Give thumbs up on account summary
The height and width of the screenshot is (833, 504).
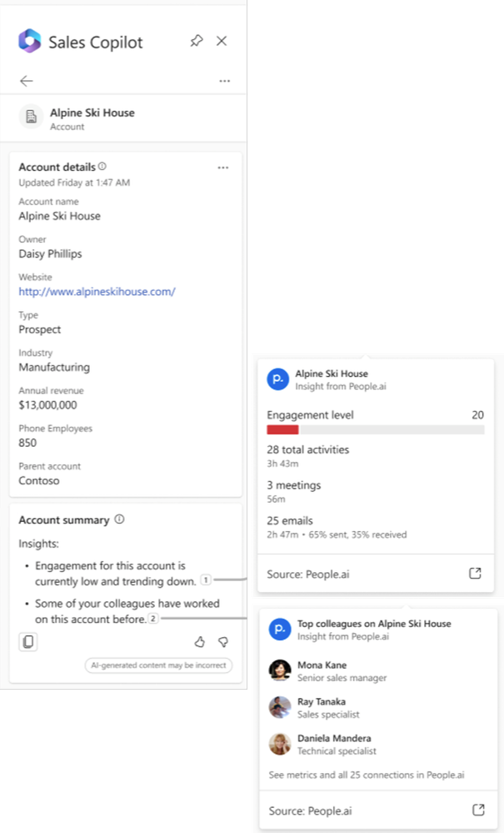(199, 642)
